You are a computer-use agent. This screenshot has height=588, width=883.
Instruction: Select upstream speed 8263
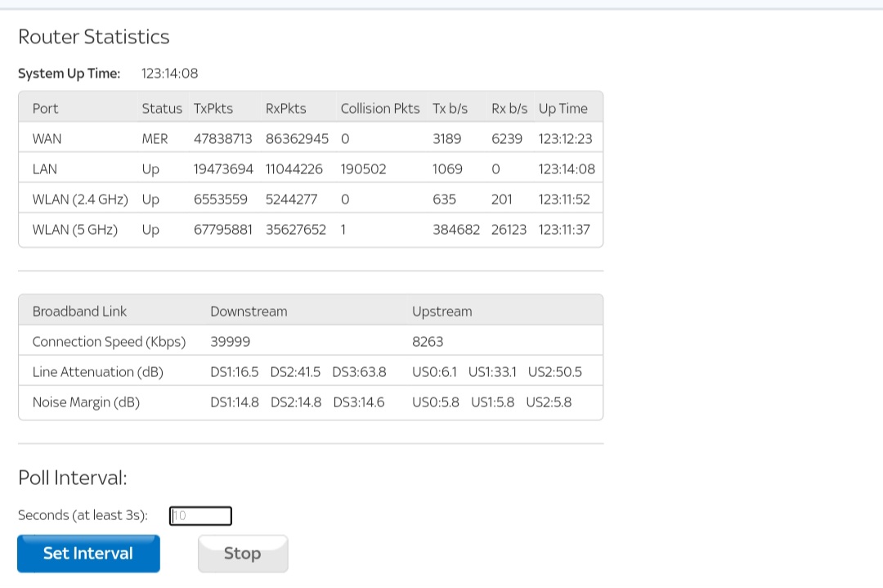coord(428,342)
